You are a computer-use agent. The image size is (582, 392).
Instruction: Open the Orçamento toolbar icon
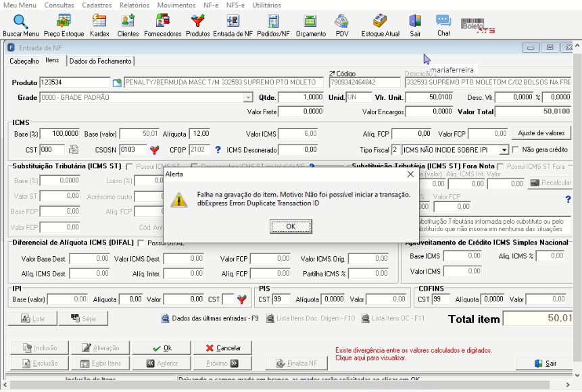pyautogui.click(x=311, y=25)
